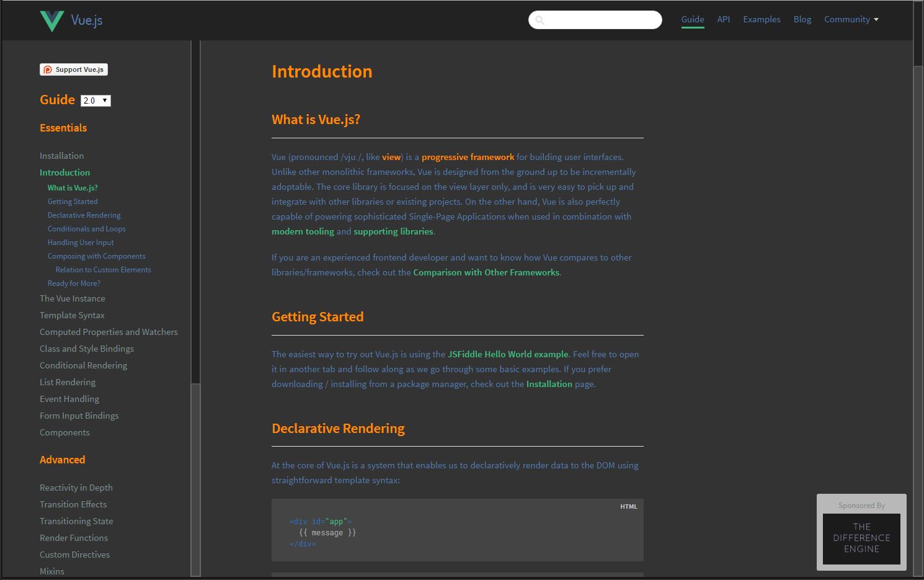This screenshot has width=924, height=580.
Task: Jump to Conditionals and Loops section
Action: [86, 228]
